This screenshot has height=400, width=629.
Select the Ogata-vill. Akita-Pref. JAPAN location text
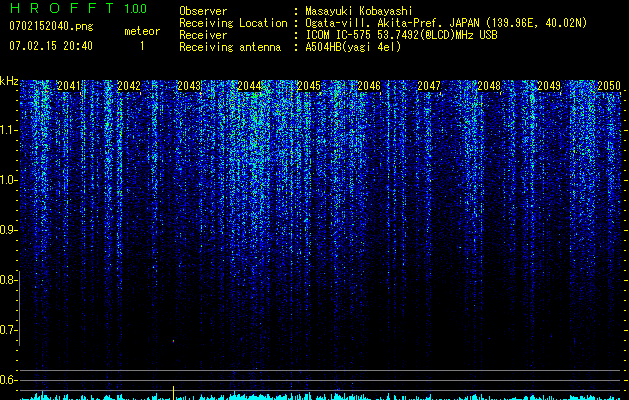tap(446, 23)
